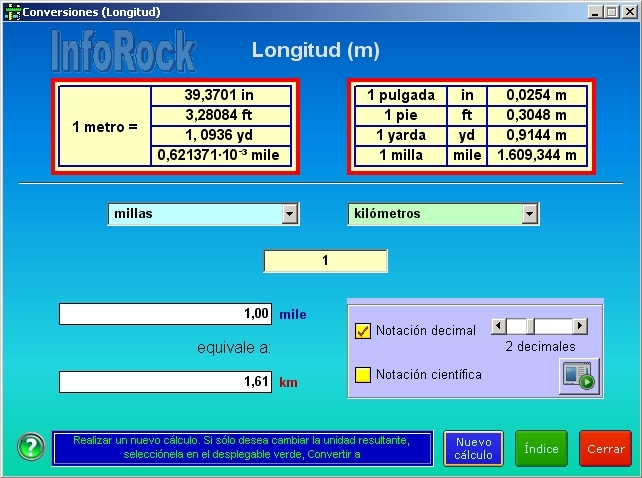Go to Índice with green button
Image resolution: width=642 pixels, height=478 pixels.
point(541,449)
